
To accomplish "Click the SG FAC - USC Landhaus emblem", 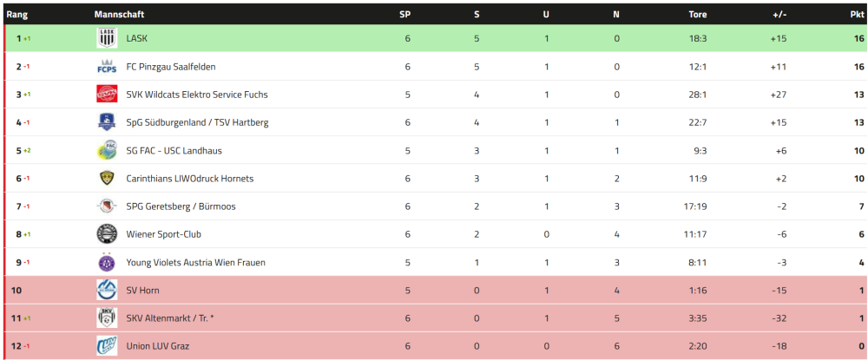I will point(107,150).
